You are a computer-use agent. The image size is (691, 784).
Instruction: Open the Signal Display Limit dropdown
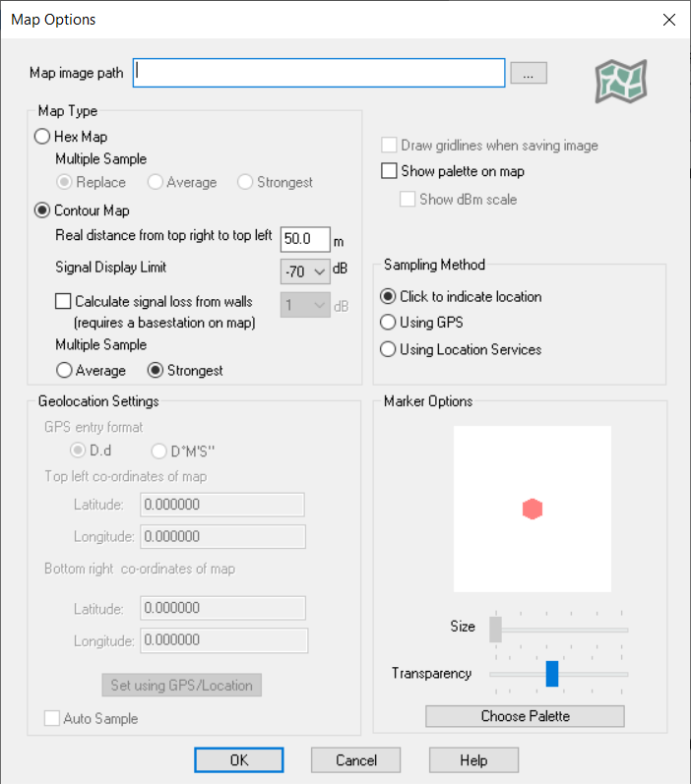tap(305, 271)
